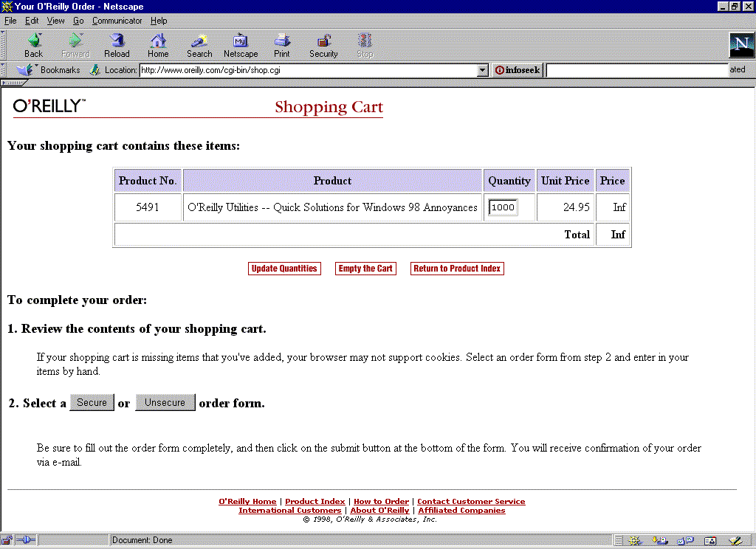This screenshot has width=756, height=549.
Task: Expand the collapsed personal toolbar tab
Action: pos(13,83)
